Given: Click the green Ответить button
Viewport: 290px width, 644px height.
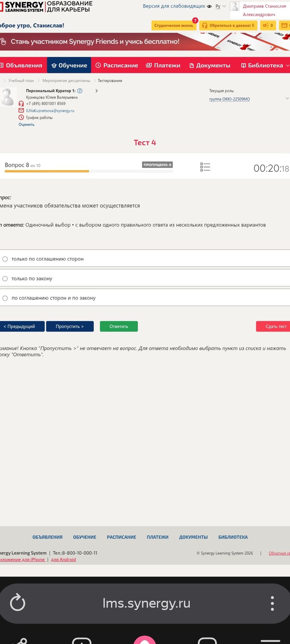Looking at the screenshot, I should click(x=119, y=326).
